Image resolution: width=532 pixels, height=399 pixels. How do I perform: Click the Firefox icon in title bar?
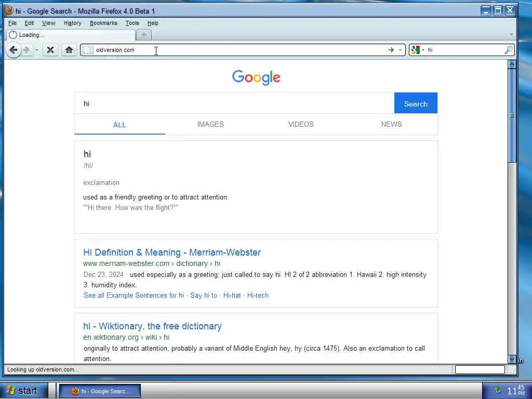pyautogui.click(x=9, y=10)
